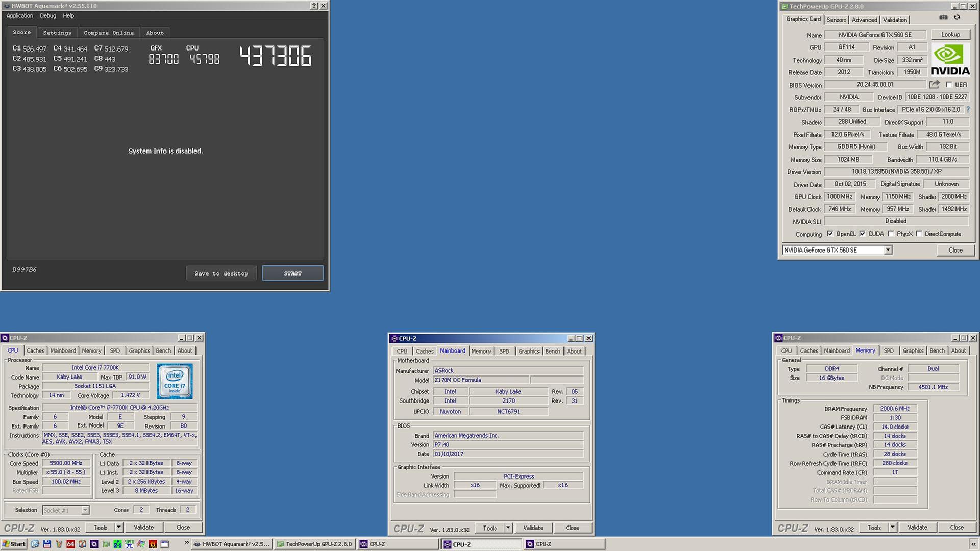
Task: Expand Tools dropdown arrow in Mainboard window
Action: [508, 528]
